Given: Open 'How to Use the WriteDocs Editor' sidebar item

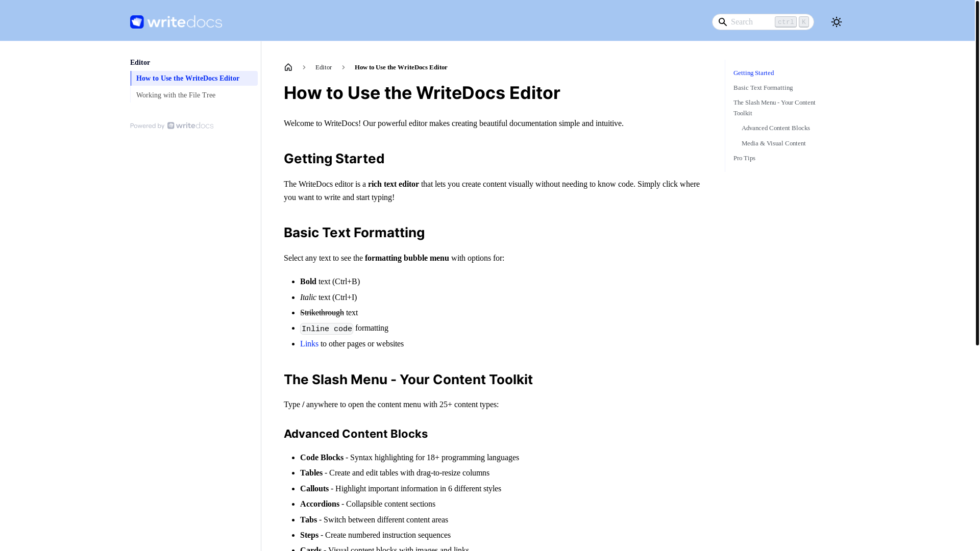Looking at the screenshot, I should click(x=194, y=79).
